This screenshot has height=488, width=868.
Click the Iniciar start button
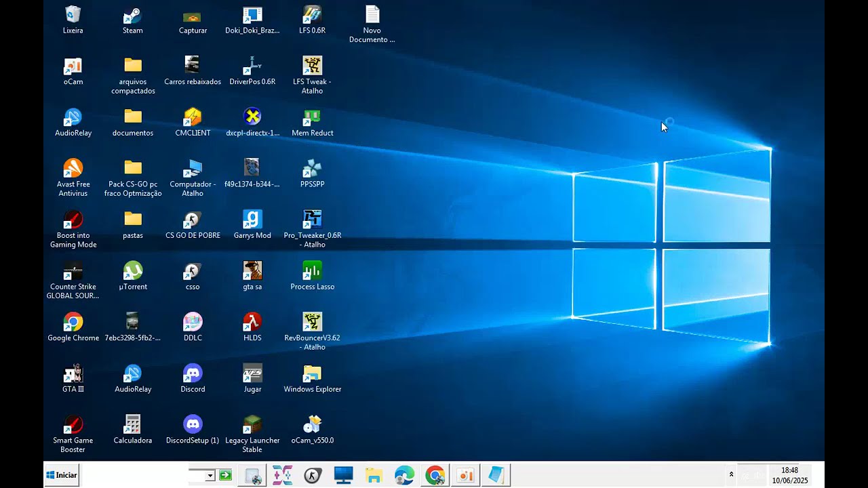pyautogui.click(x=62, y=475)
